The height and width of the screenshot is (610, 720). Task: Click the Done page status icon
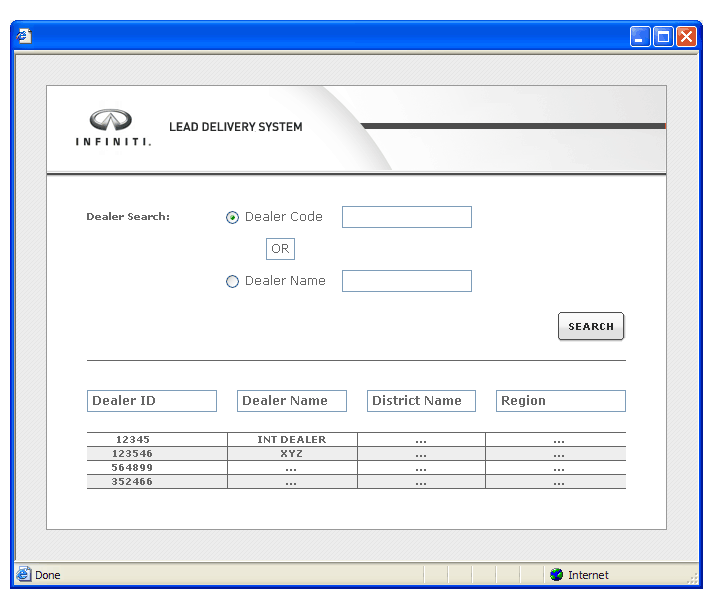[24, 575]
